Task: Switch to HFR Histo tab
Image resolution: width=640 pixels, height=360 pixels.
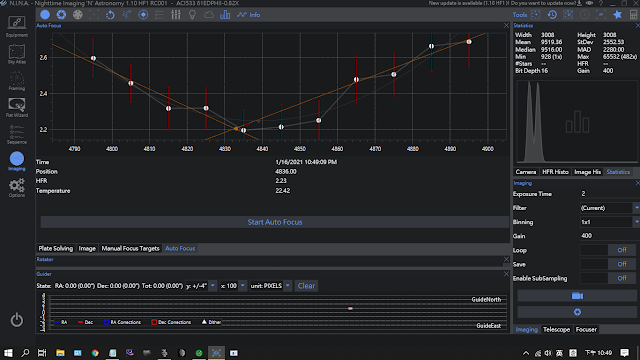Action: (x=555, y=172)
